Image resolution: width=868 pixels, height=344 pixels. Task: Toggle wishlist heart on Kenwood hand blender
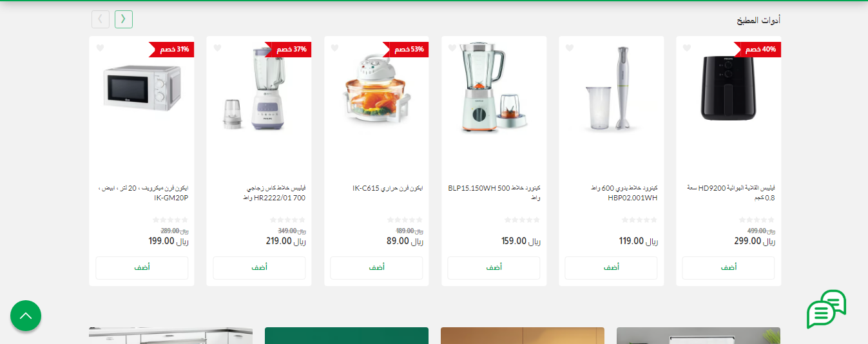coord(570,48)
